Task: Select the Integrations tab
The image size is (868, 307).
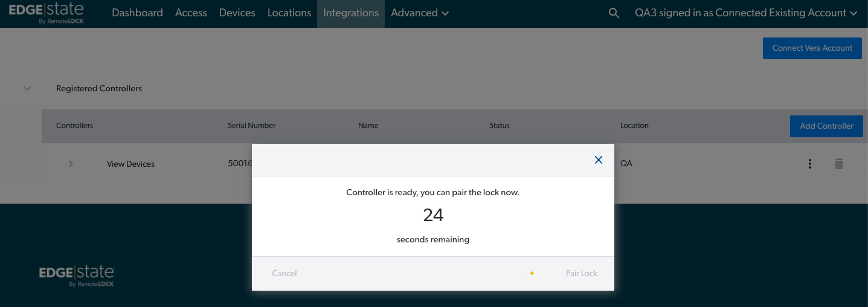Action: click(x=351, y=13)
